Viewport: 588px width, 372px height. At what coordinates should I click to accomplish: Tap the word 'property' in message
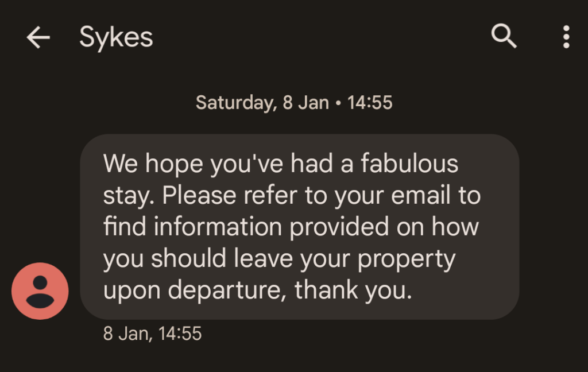coord(407,259)
